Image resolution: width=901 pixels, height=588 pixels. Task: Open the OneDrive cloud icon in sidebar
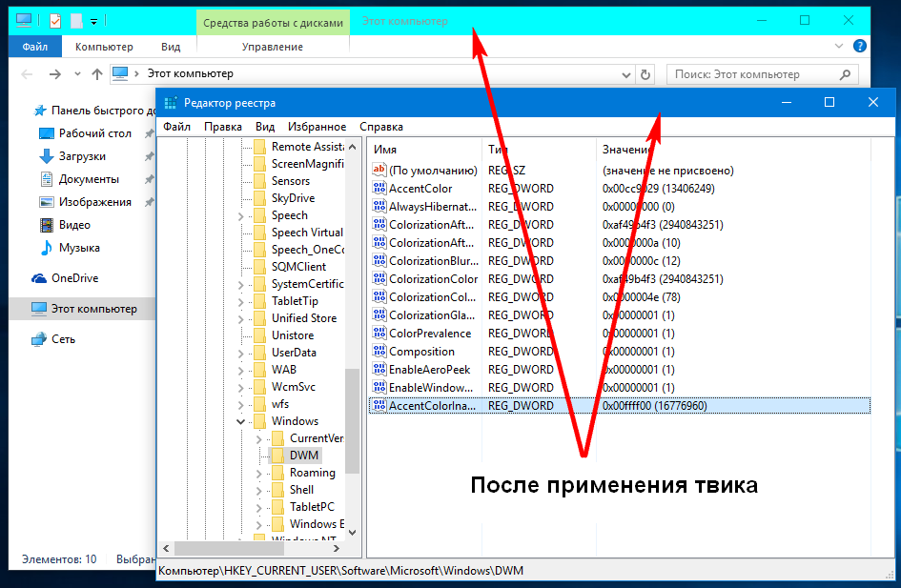point(39,278)
